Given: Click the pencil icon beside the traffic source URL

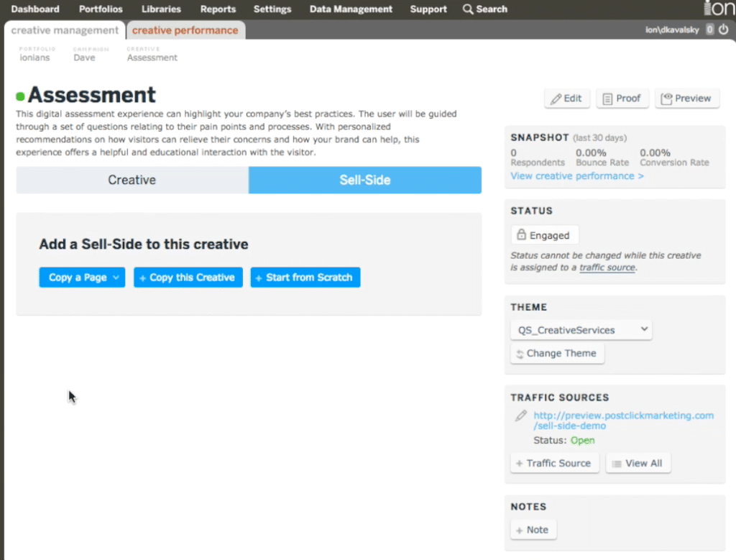Looking at the screenshot, I should 520,416.
